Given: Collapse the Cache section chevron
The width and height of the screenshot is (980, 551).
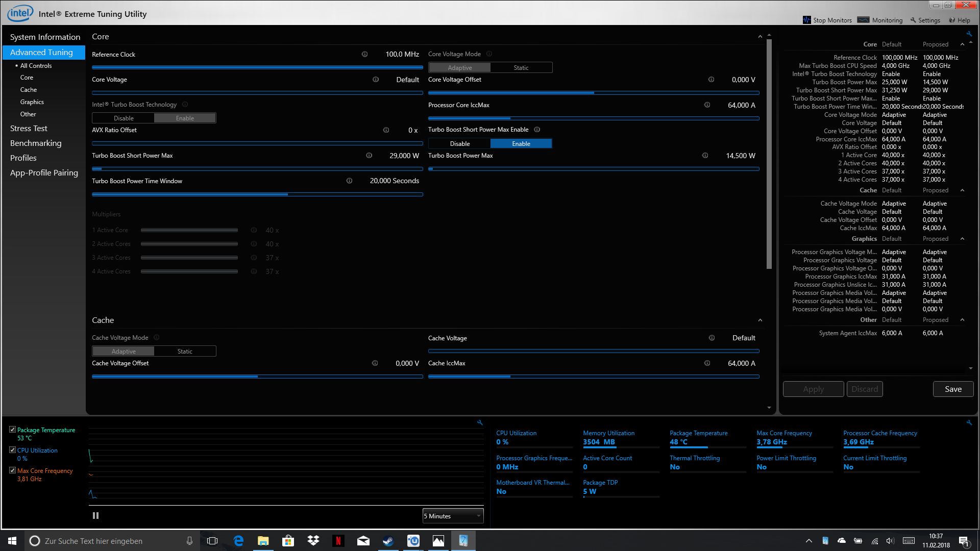Looking at the screenshot, I should 760,320.
